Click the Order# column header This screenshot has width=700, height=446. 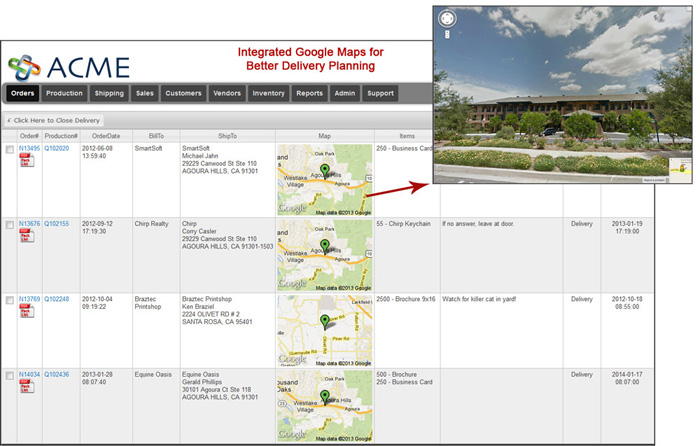pyautogui.click(x=29, y=136)
